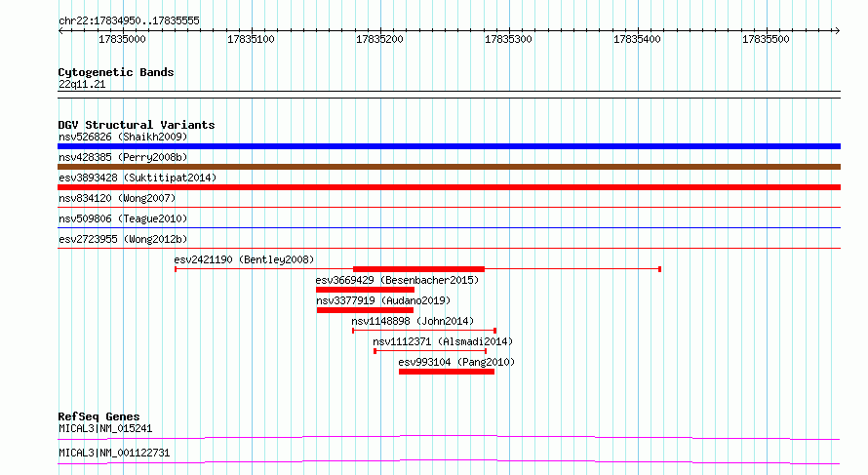Click the thick red segment of esv2421190

click(418, 269)
